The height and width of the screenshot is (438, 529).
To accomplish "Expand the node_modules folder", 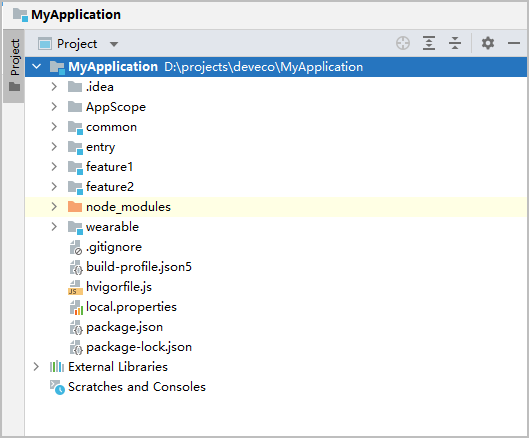I will click(x=54, y=207).
